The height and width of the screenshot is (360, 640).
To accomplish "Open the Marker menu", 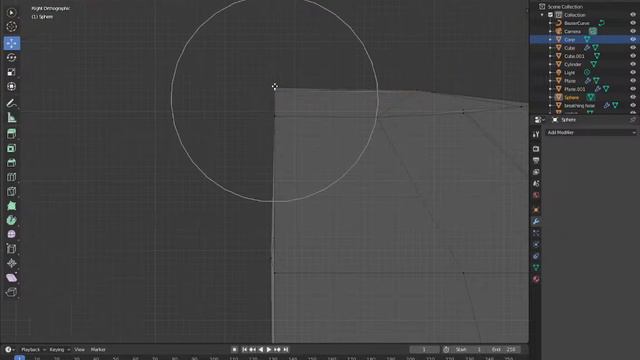I will [x=98, y=349].
